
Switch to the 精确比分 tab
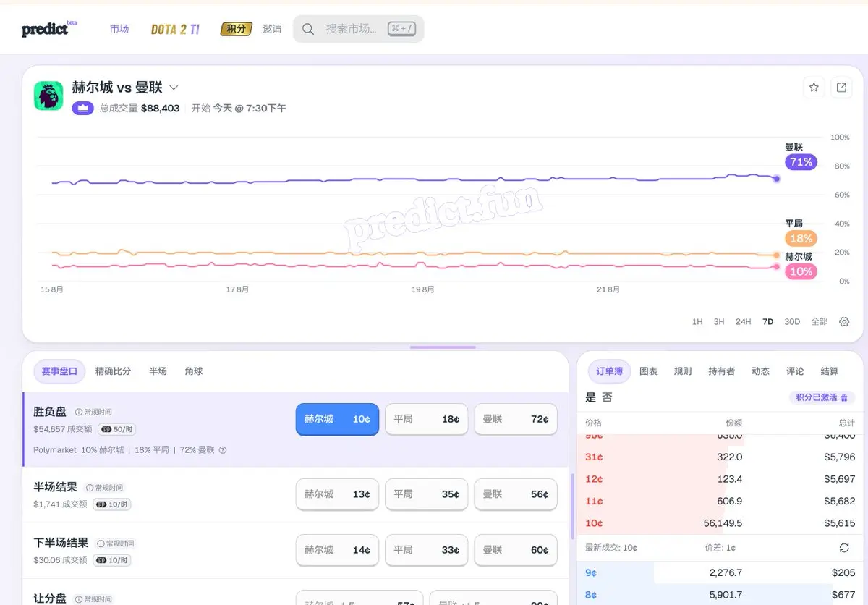[x=114, y=371]
